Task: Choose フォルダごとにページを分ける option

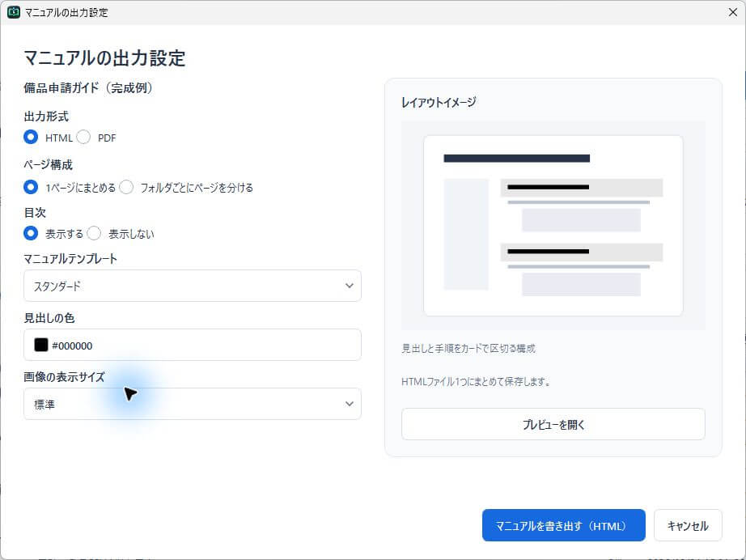Action: [x=126, y=187]
